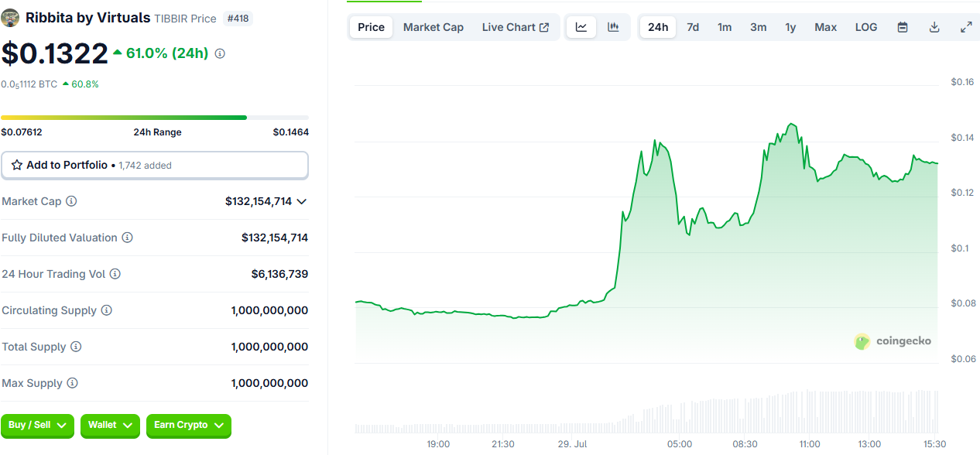Show 24 Hour Trading Vol info icon
The height and width of the screenshot is (455, 980).
click(x=115, y=274)
